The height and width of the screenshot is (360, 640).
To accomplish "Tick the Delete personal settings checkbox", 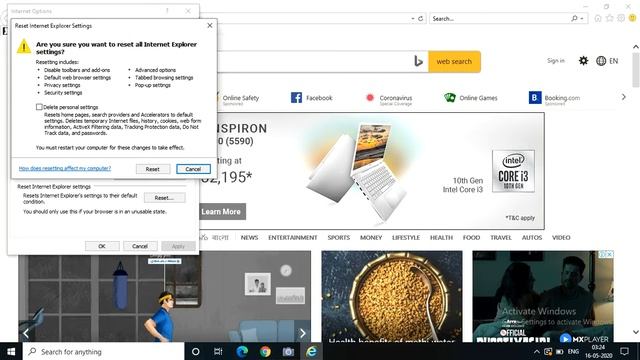I will pyautogui.click(x=39, y=107).
